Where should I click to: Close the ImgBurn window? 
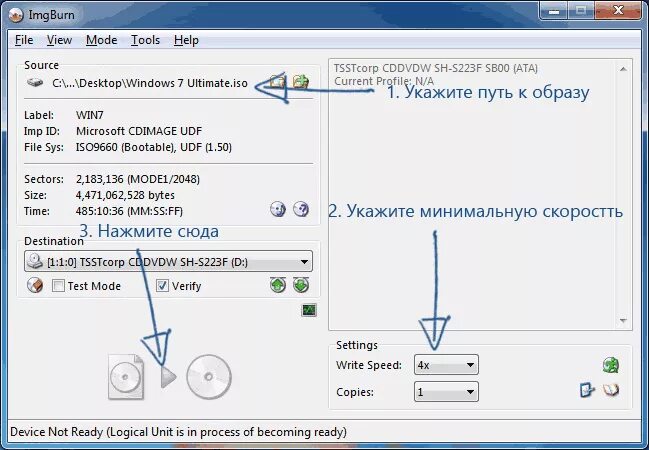tap(619, 11)
